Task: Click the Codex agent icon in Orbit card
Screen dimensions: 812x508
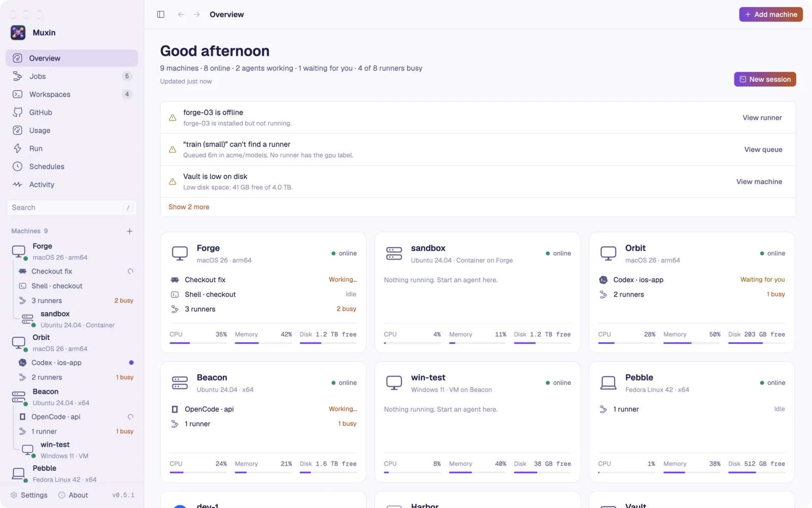Action: [x=603, y=280]
